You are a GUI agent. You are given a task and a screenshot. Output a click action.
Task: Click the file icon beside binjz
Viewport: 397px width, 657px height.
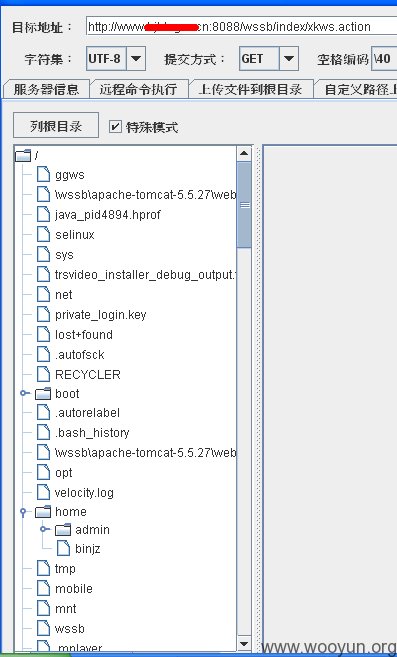[x=63, y=548]
